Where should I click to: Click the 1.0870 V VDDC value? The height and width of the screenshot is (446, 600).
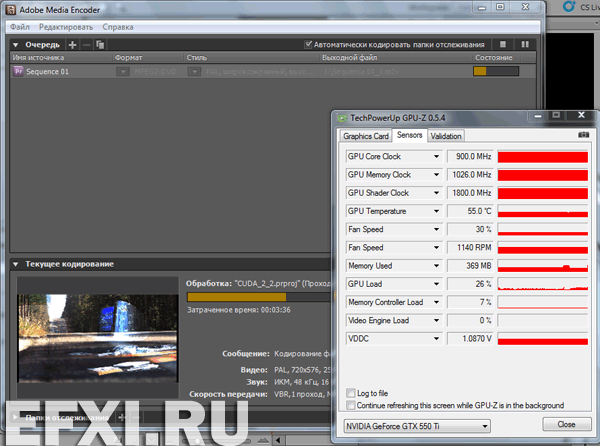pos(470,339)
